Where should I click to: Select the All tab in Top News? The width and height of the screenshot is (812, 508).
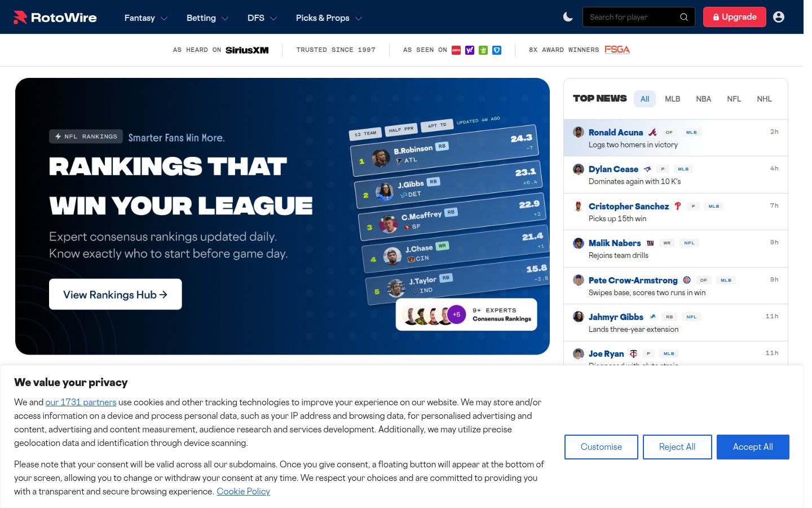point(645,99)
